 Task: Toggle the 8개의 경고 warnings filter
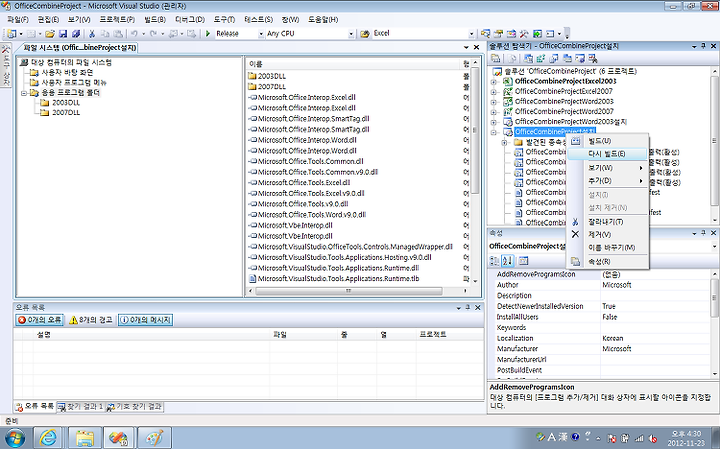[91, 320]
